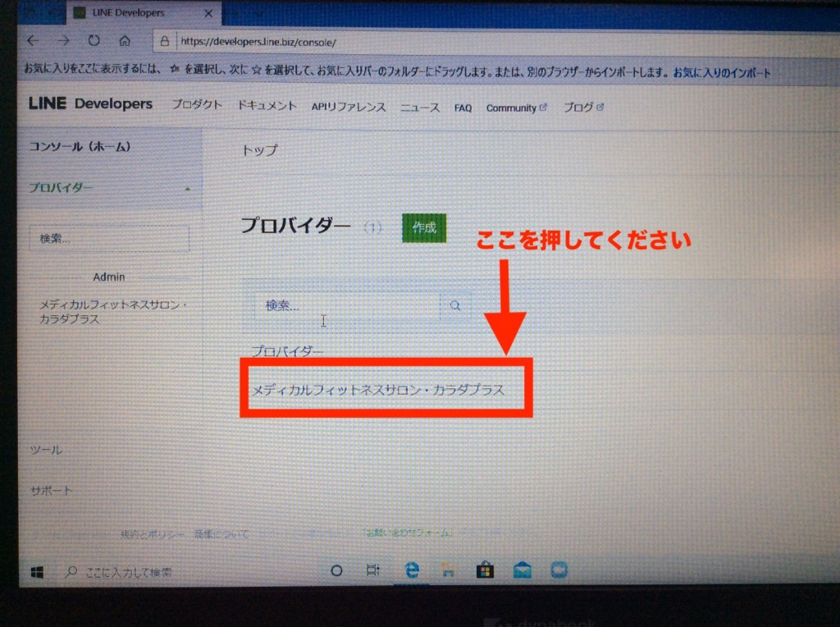Open provider メディカルフィットネスサロン・カラダプラス in the main list
Viewport: 840px width, 627px height.
pyautogui.click(x=378, y=390)
